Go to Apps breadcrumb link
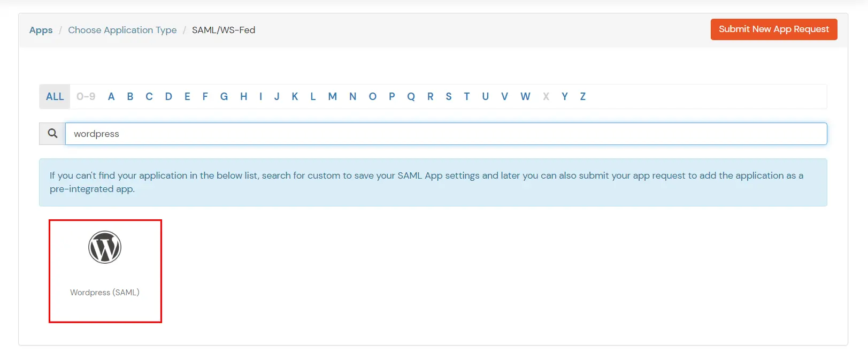This screenshot has height=360, width=868. pyautogui.click(x=41, y=30)
